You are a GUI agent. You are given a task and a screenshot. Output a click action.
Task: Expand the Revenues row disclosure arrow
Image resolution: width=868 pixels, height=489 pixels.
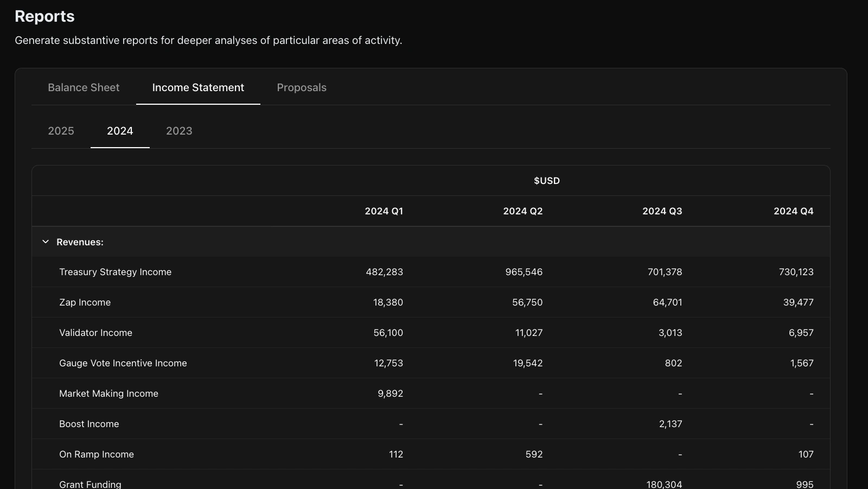[x=46, y=242]
